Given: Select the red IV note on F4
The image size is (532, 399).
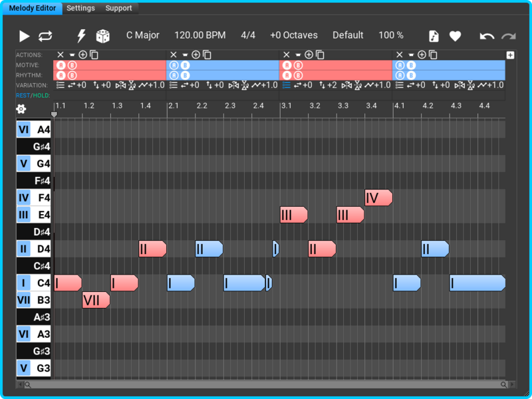Looking at the screenshot, I should (x=378, y=198).
